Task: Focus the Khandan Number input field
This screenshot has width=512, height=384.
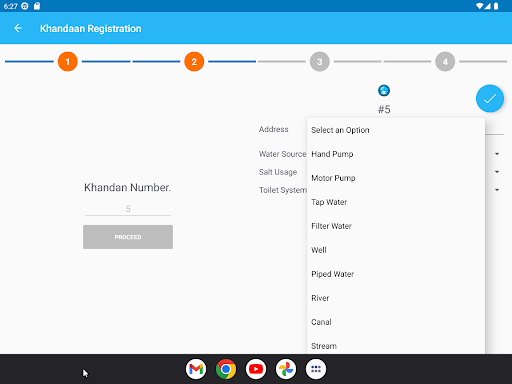Action: (128, 209)
